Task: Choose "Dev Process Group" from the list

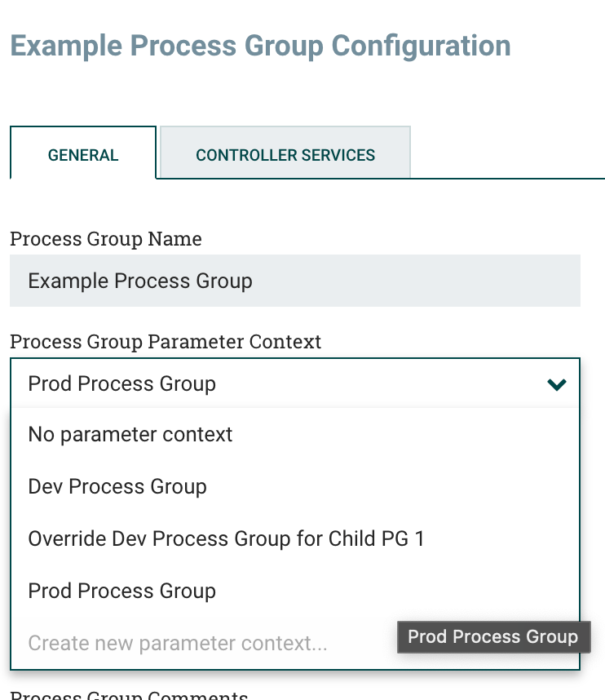Action: tap(117, 486)
